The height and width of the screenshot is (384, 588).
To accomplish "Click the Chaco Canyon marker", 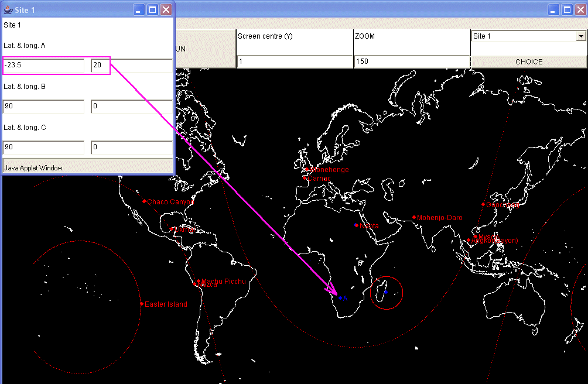I will [x=145, y=201].
